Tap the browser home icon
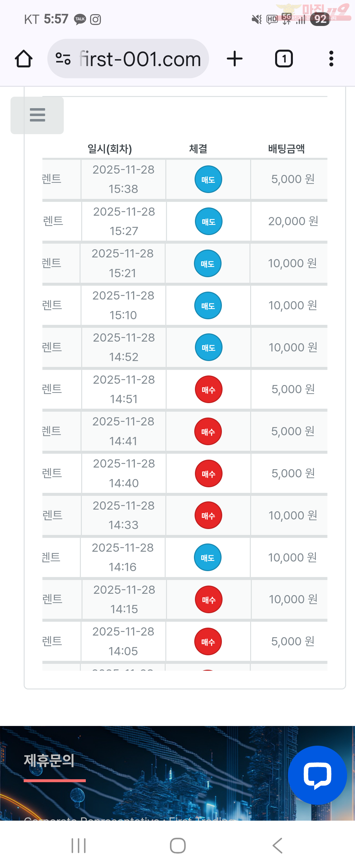Viewport: 355px width, 868px height. coord(24,59)
